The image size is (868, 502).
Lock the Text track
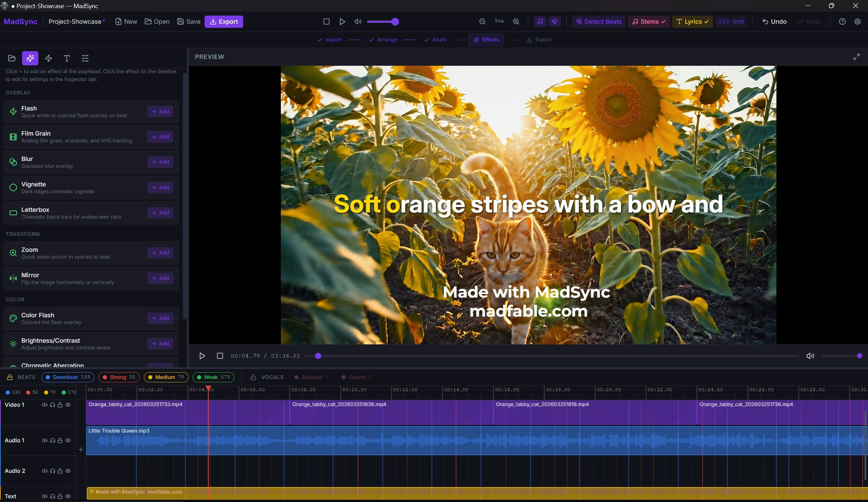click(x=60, y=496)
